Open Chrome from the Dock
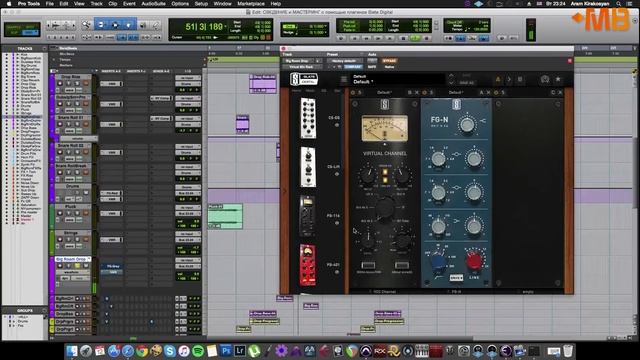Screen dimensions: 640x360 click(x=142, y=351)
